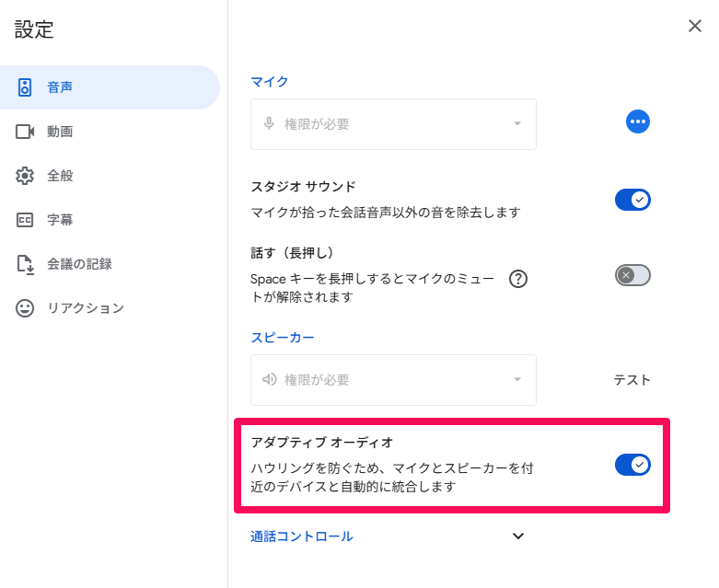Click the 話す（長押し）label
Screen dimensions: 719x588
292,252
